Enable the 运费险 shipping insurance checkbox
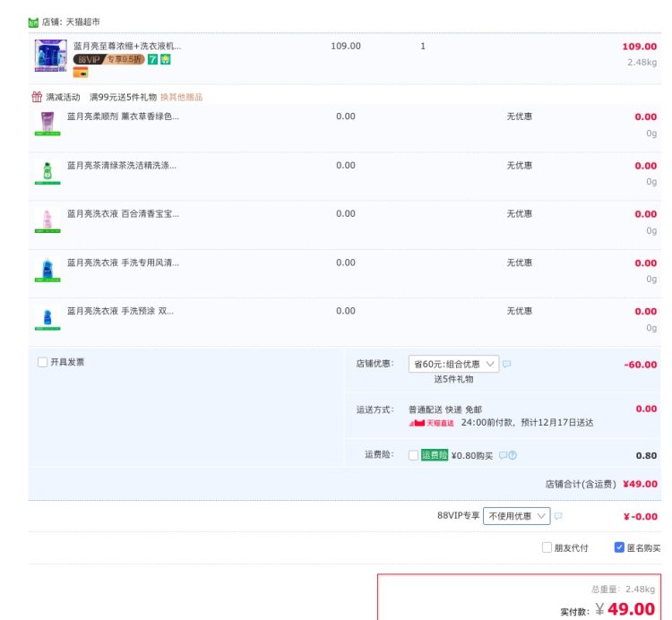672x620 pixels. pos(413,455)
